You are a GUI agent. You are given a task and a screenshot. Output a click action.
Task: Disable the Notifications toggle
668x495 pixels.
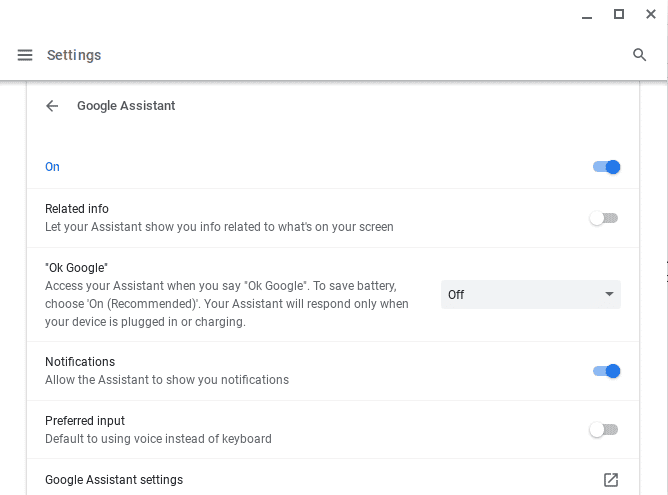click(x=606, y=371)
